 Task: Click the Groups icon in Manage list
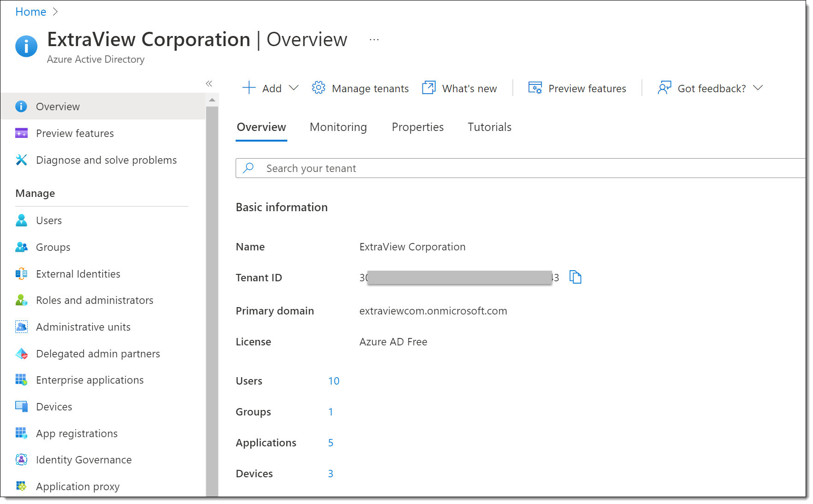tap(21, 247)
